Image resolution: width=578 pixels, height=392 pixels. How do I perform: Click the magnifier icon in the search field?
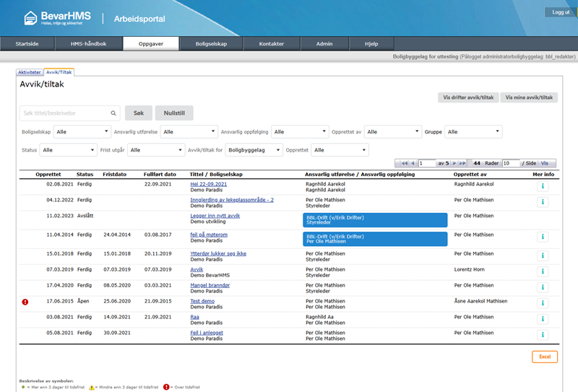pos(113,113)
